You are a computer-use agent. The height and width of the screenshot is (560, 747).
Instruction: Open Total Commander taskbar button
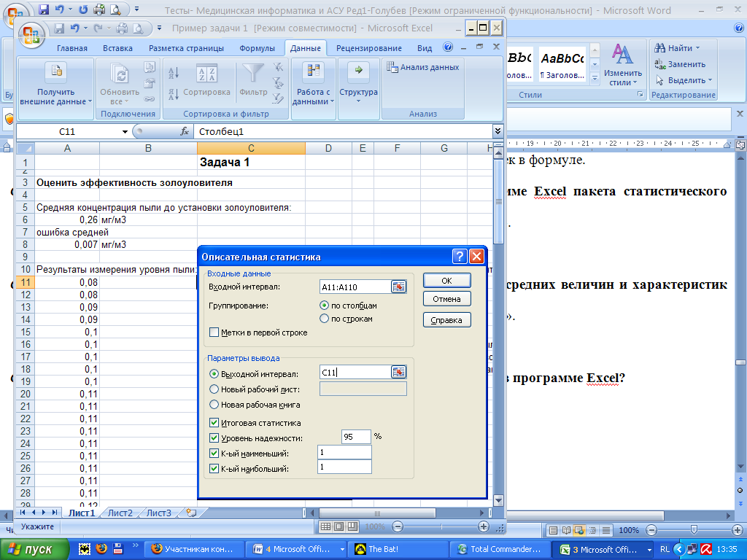click(x=499, y=549)
